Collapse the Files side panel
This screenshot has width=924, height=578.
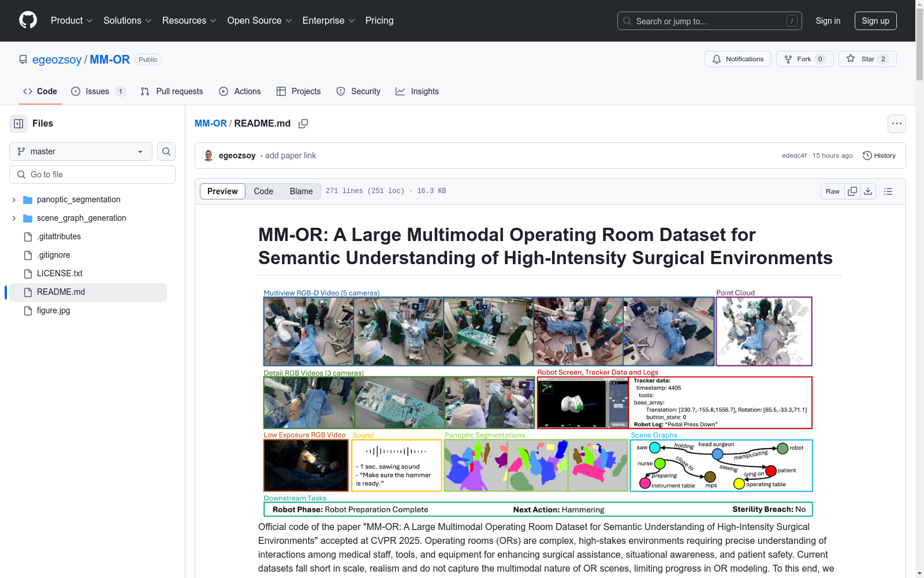click(x=18, y=124)
